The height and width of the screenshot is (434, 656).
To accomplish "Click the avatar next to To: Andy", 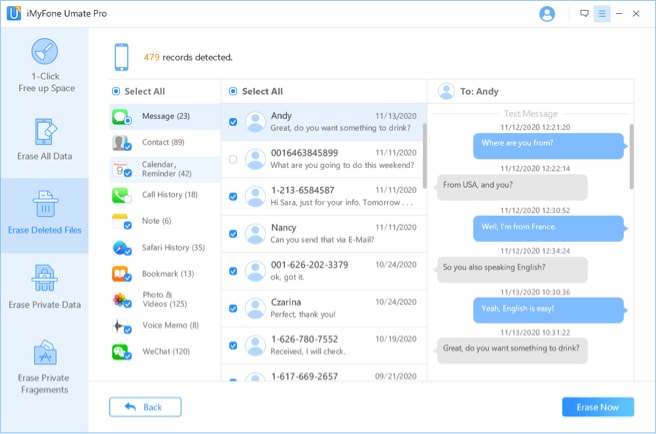I will point(446,91).
